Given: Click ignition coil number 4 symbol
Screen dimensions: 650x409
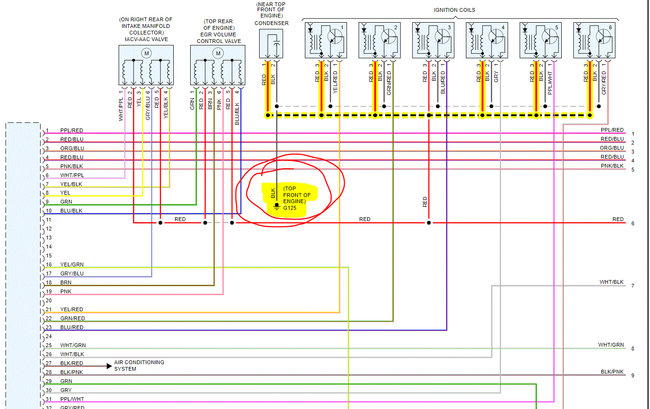Looking at the screenshot, I should [487, 41].
